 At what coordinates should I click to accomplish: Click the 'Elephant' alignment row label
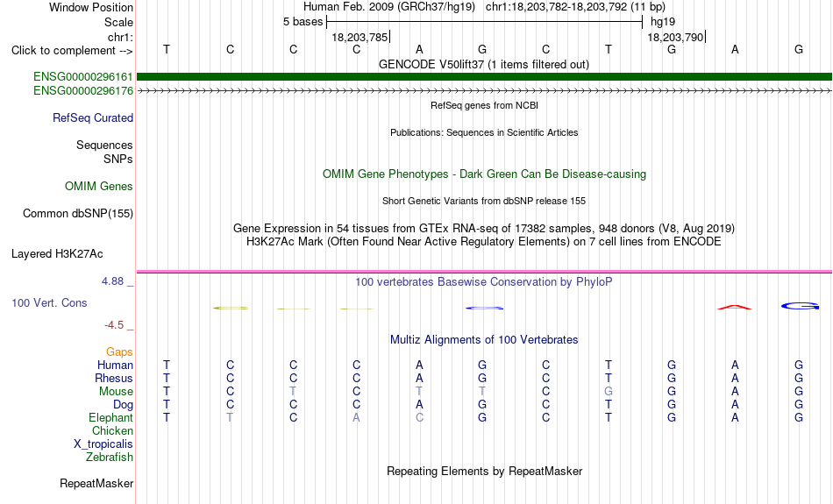[111, 418]
